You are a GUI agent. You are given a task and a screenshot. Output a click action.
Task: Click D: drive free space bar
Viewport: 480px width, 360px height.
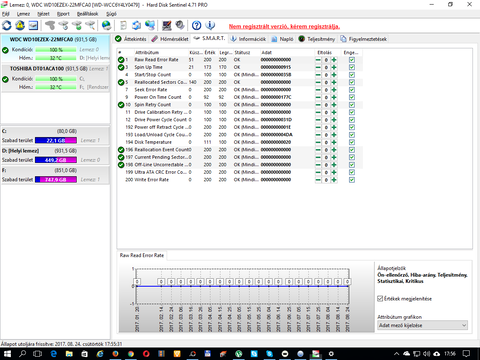tap(56, 160)
